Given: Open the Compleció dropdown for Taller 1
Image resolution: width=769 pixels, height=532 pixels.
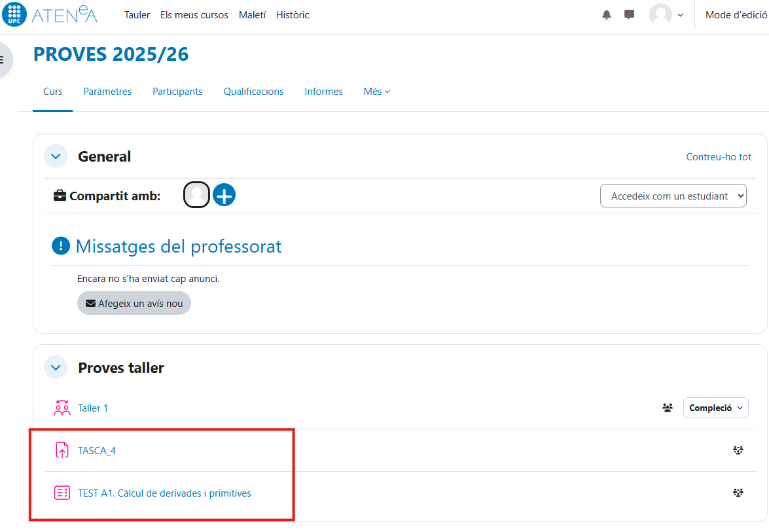Looking at the screenshot, I should (715, 407).
